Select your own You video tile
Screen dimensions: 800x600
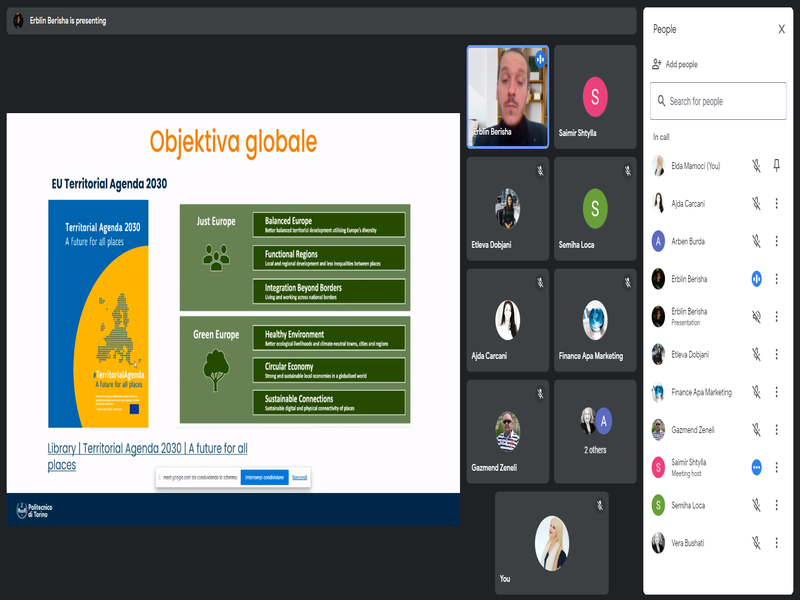[552, 543]
